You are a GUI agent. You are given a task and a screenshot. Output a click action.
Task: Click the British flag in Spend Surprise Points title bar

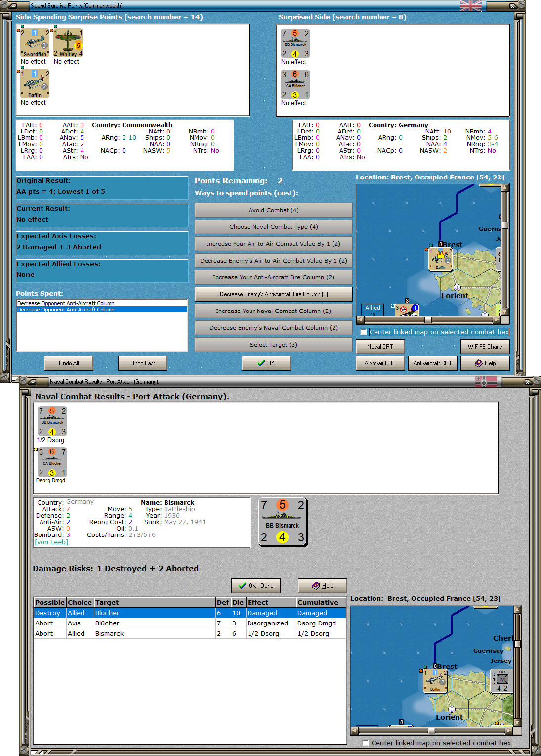click(x=470, y=6)
